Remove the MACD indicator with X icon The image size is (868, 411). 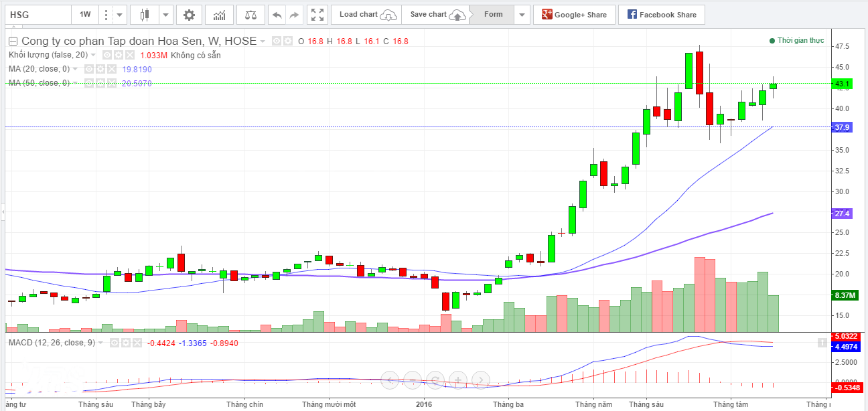point(137,343)
